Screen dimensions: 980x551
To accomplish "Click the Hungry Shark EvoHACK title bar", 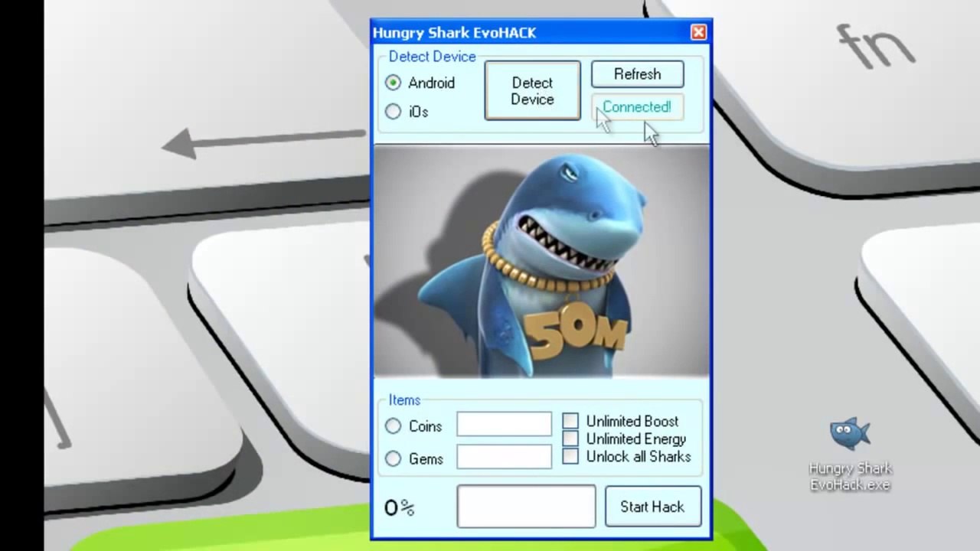I will pos(541,32).
